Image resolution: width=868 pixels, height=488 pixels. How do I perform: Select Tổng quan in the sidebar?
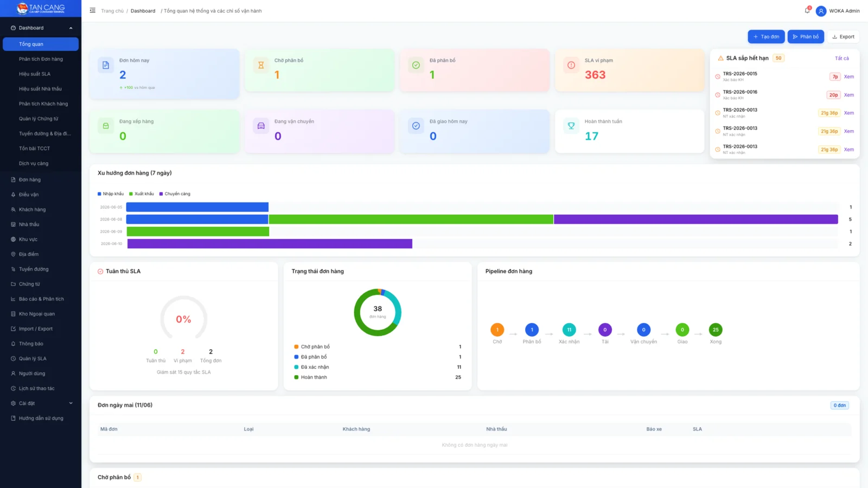click(x=41, y=44)
